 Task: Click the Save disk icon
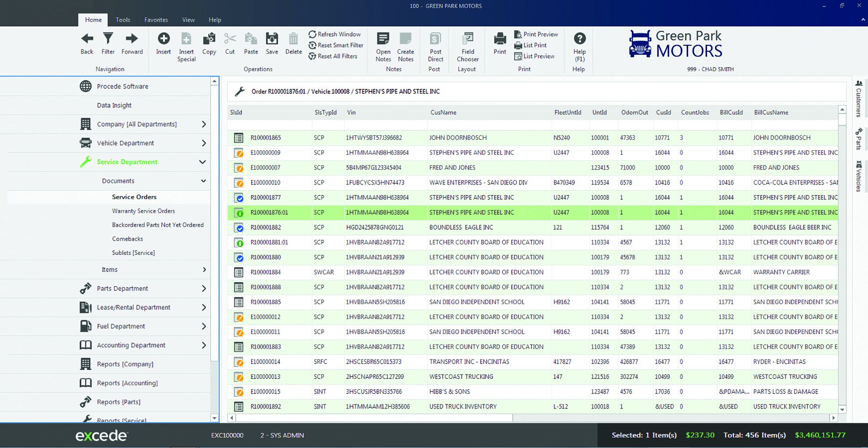click(x=272, y=39)
